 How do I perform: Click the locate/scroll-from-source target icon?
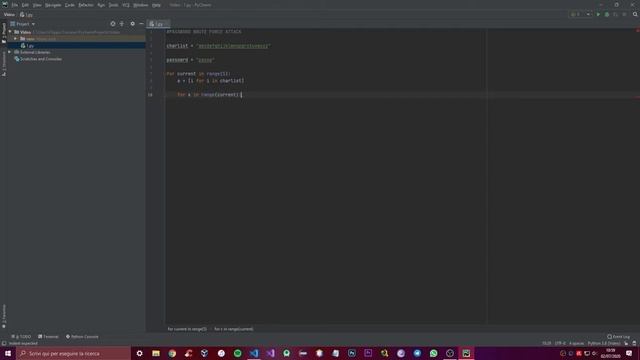click(113, 24)
